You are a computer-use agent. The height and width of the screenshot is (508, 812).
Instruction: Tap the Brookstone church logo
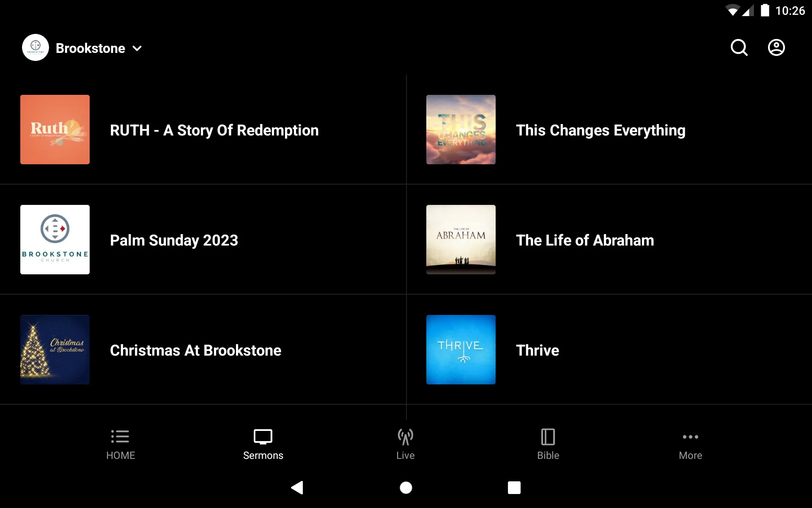coord(35,47)
